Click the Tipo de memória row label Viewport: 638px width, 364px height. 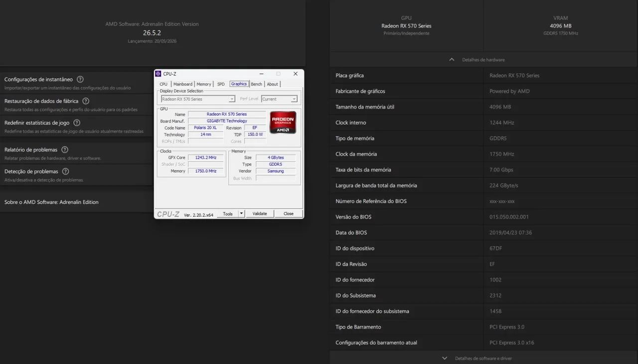click(355, 138)
